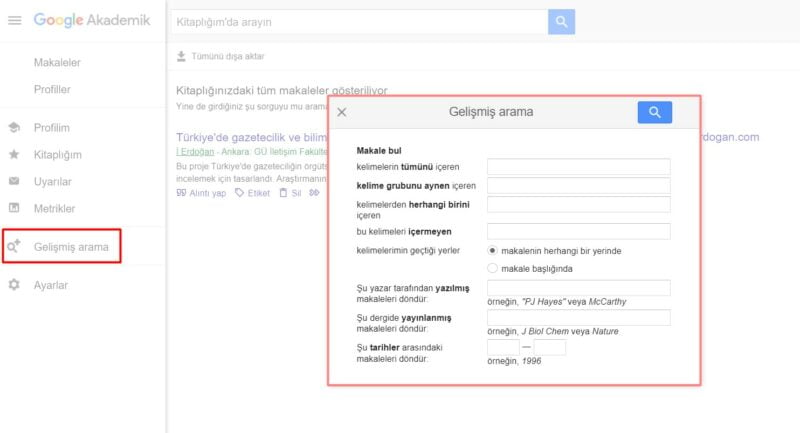
Task: Focus the 'bu kelimeleri içermeyen' text field
Action: click(x=578, y=231)
